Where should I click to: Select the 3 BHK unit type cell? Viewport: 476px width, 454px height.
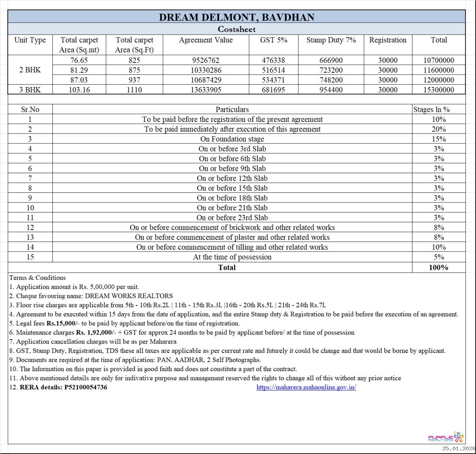30,90
